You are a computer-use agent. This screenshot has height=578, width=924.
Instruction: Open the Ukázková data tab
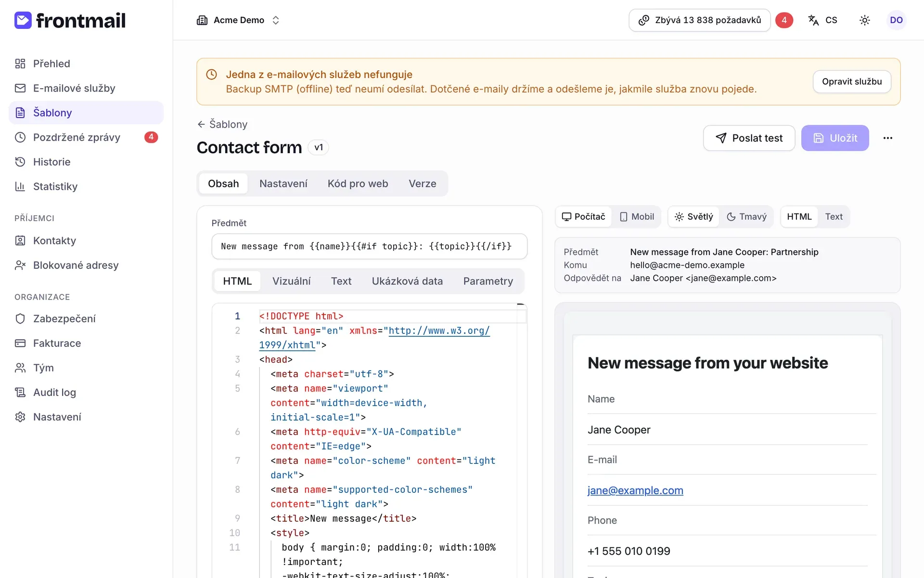(407, 281)
